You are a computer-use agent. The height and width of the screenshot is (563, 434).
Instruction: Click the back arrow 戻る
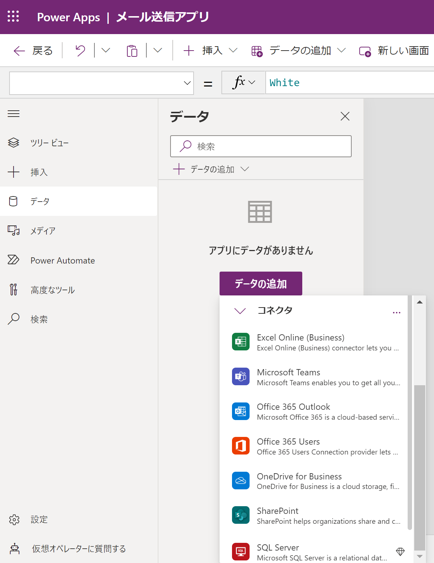point(33,51)
